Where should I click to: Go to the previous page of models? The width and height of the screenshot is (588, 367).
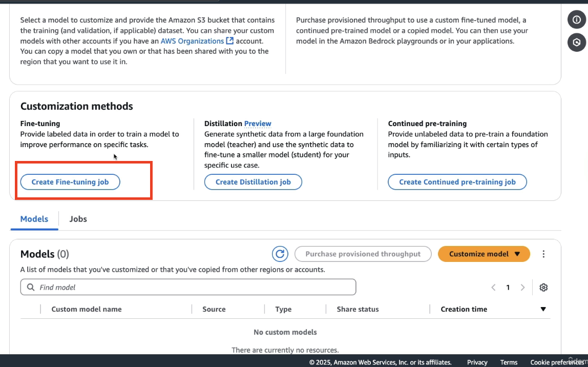click(494, 288)
